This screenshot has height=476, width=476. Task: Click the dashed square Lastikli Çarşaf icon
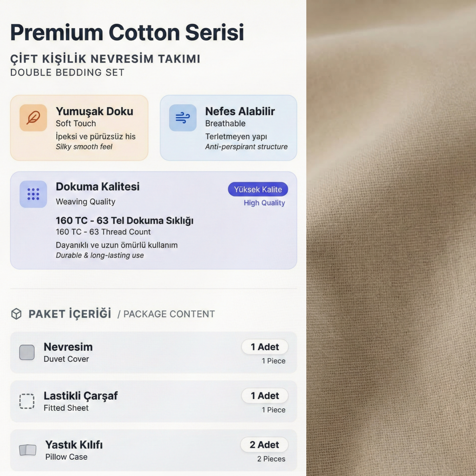(x=27, y=401)
